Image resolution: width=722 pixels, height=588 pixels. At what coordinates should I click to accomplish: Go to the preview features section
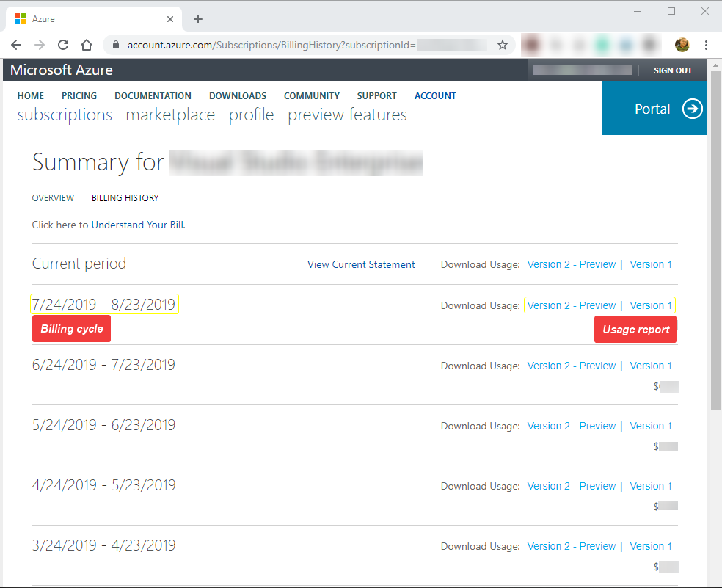click(347, 115)
